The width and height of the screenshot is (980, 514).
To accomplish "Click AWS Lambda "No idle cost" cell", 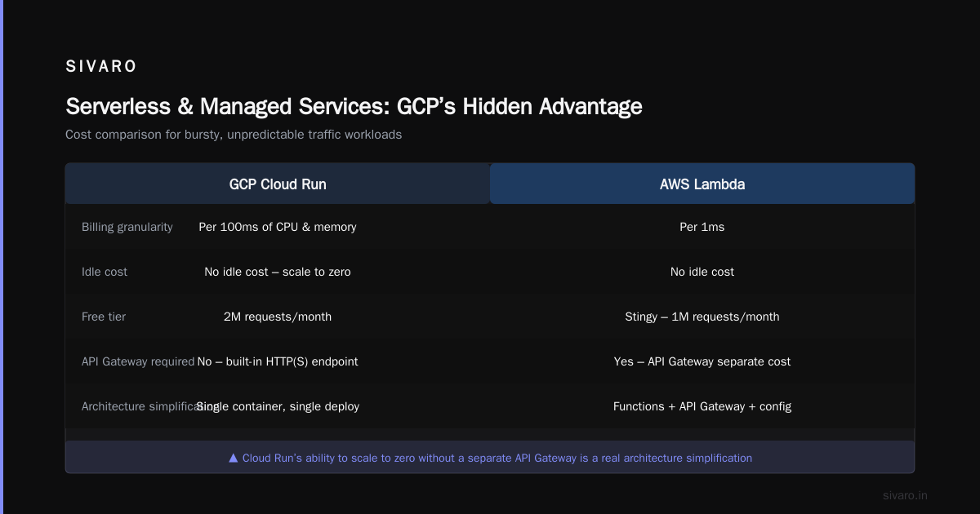I will [x=702, y=272].
